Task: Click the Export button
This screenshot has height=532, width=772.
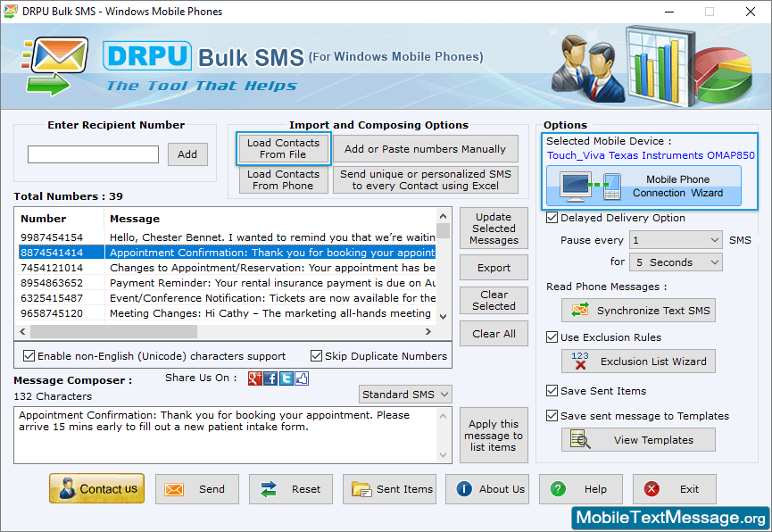Action: [x=494, y=268]
